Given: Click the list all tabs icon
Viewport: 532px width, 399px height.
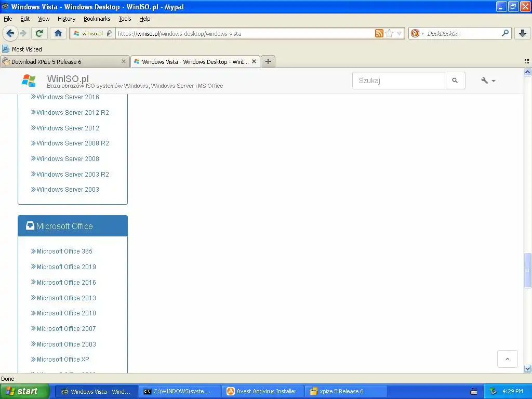Looking at the screenshot, I should coord(527,61).
